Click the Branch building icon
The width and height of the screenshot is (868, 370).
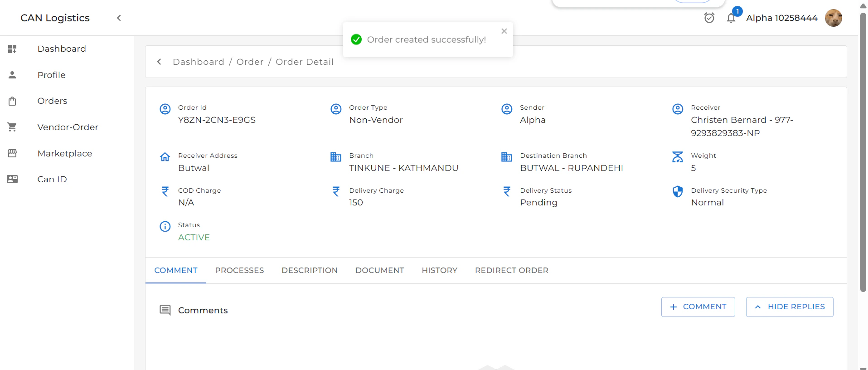(336, 157)
